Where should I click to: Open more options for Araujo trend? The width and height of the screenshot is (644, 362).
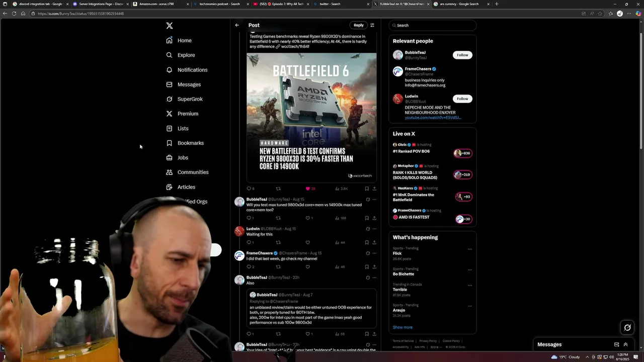[x=470, y=306]
